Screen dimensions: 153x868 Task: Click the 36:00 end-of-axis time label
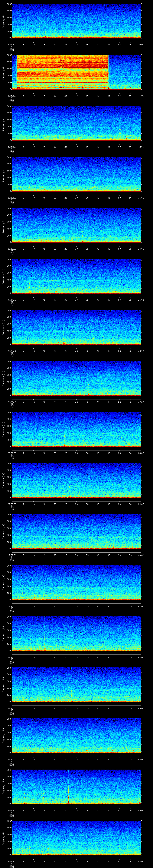[141, 351]
